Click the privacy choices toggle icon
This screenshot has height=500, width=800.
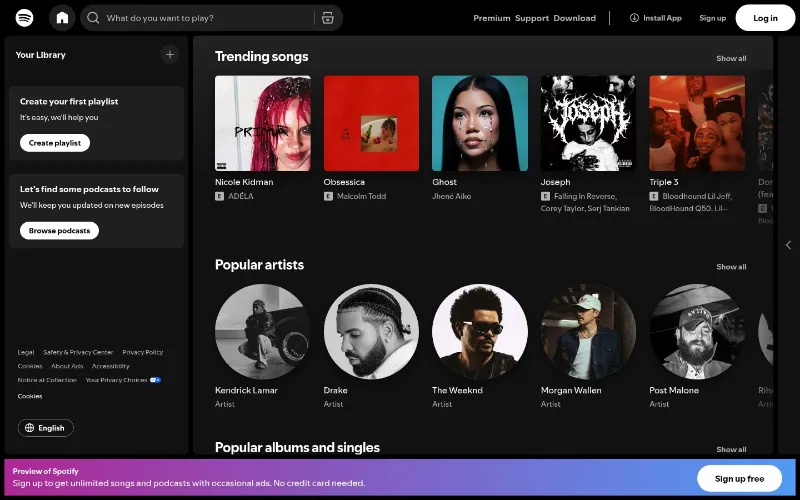coord(156,380)
